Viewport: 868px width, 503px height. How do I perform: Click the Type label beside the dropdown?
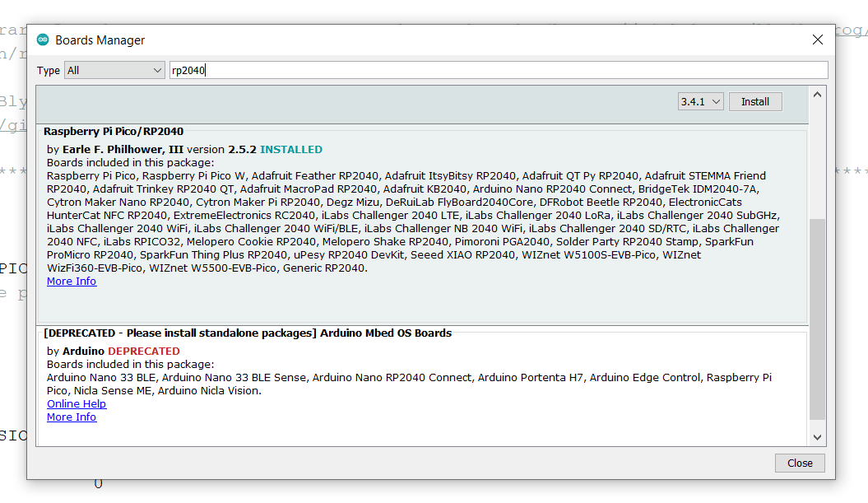point(49,70)
